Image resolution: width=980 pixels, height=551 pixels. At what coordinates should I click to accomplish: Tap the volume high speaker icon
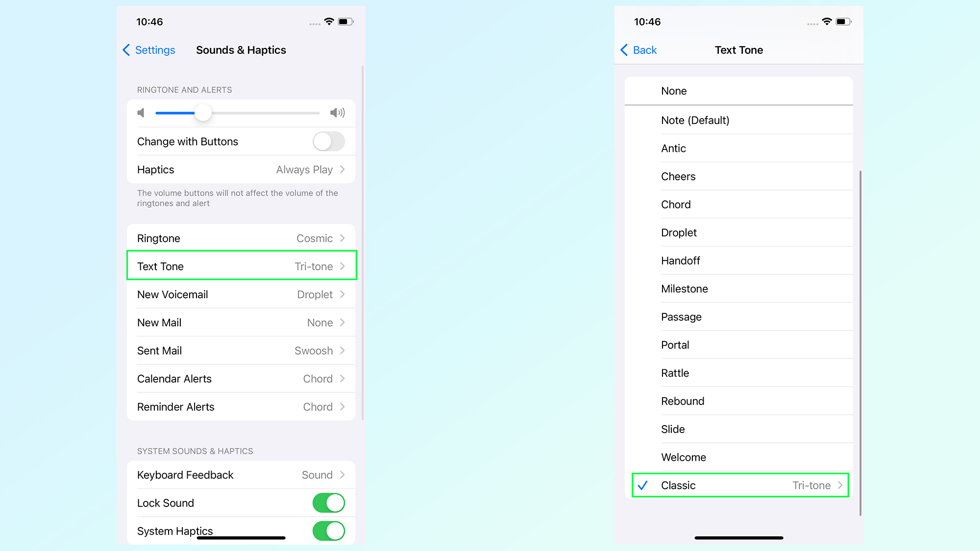[x=337, y=112]
